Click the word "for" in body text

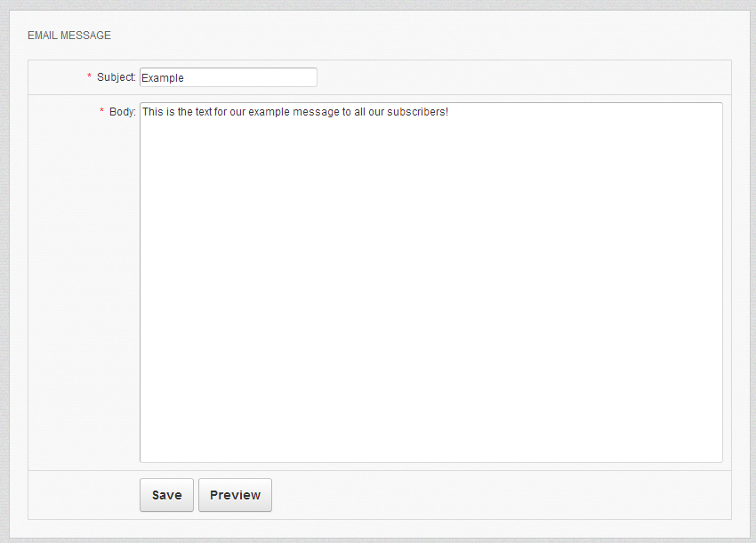221,112
